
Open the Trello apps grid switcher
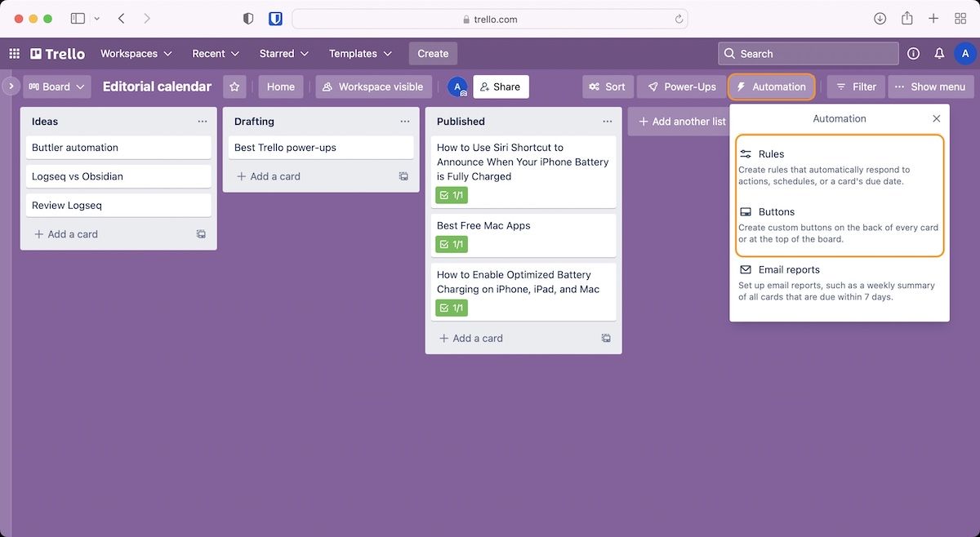pos(14,54)
